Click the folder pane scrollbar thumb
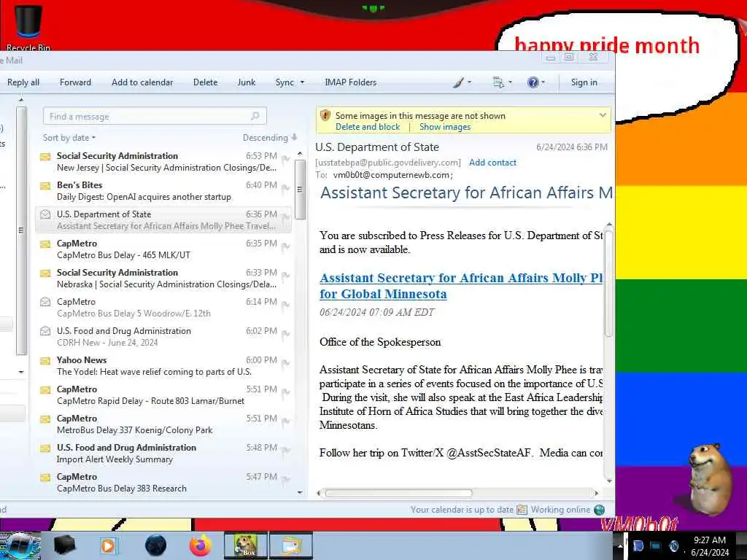 click(x=21, y=230)
